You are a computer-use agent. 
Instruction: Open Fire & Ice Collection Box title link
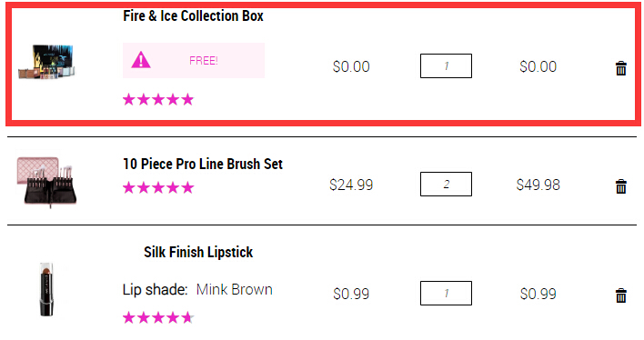click(x=193, y=16)
